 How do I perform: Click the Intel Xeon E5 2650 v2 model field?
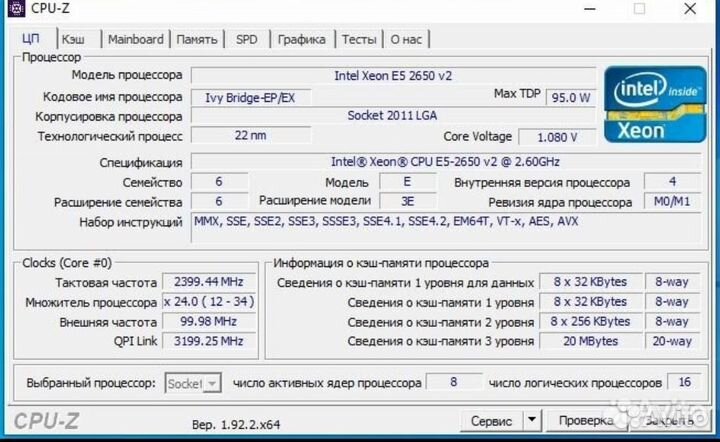(393, 76)
